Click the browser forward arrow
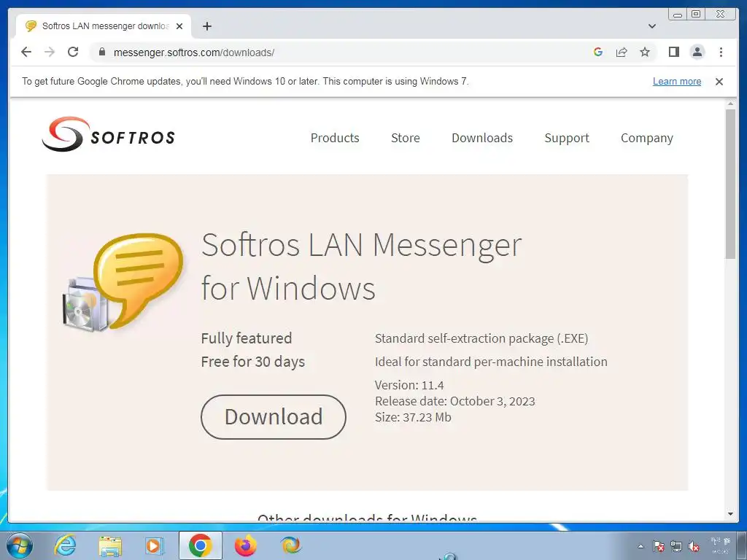 pyautogui.click(x=50, y=52)
